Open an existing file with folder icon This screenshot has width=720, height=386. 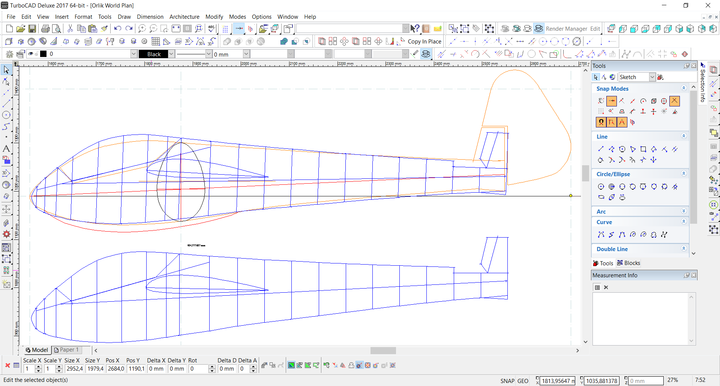[x=21, y=29]
